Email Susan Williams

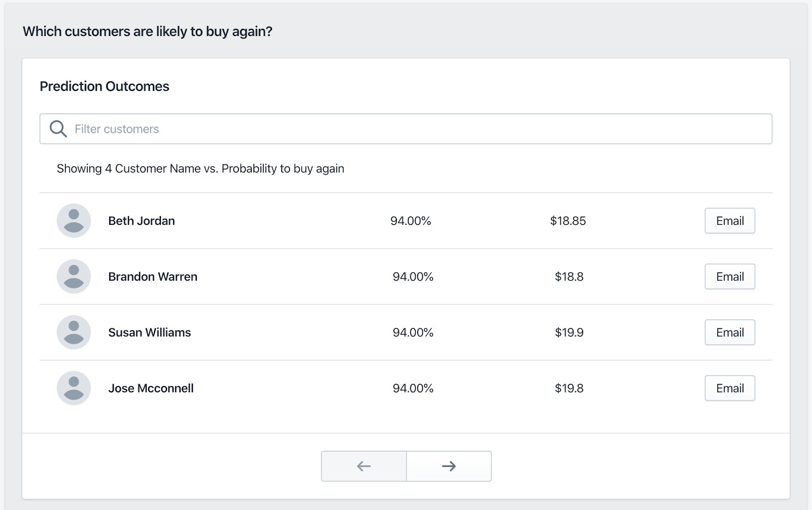[729, 332]
